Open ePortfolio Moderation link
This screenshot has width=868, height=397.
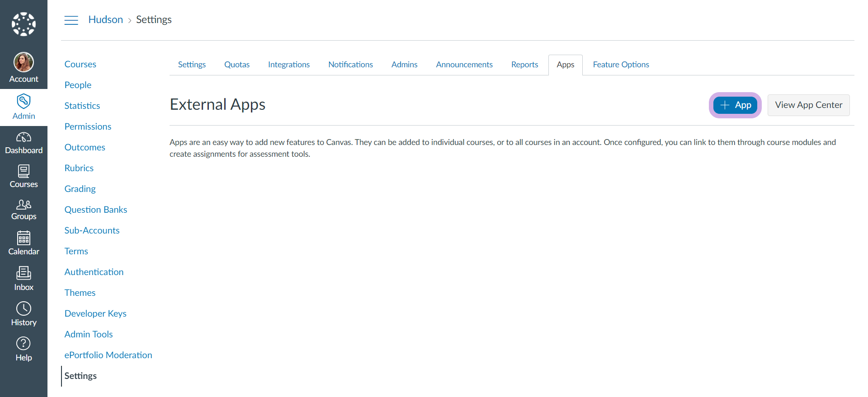click(x=108, y=355)
